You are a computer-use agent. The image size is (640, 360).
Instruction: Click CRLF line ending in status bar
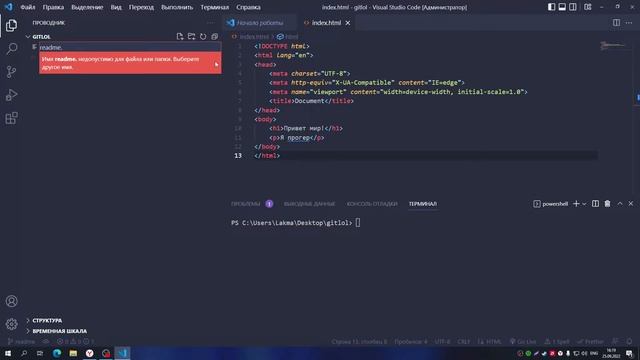tap(464, 341)
